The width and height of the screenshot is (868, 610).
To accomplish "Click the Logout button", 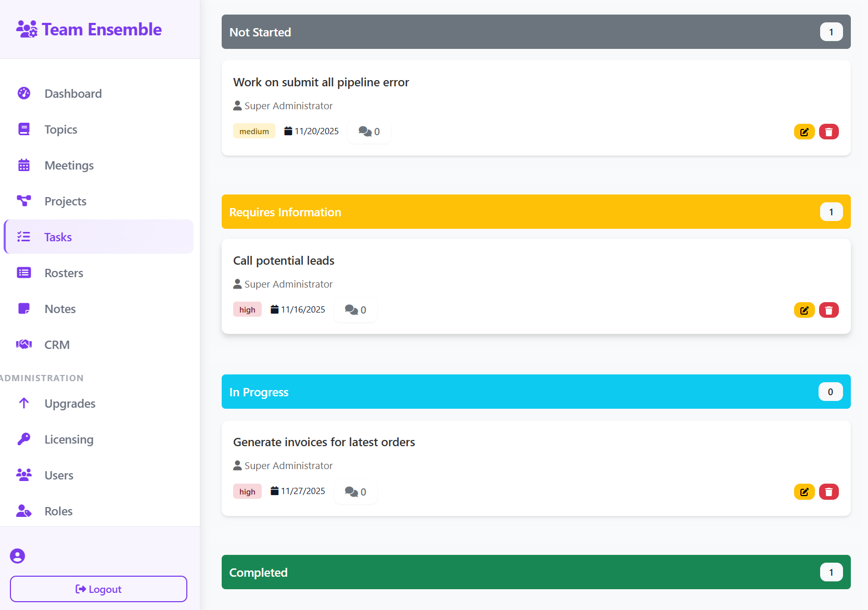I will pos(98,589).
